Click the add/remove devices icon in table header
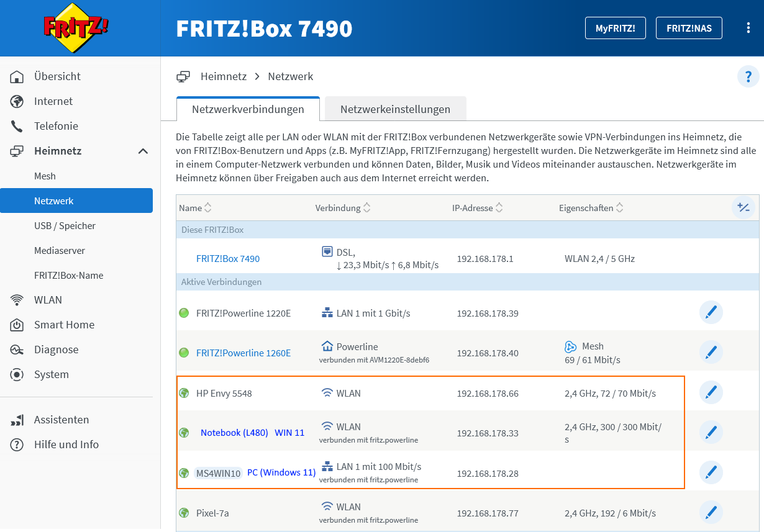This screenshot has height=532, width=764. click(x=744, y=208)
